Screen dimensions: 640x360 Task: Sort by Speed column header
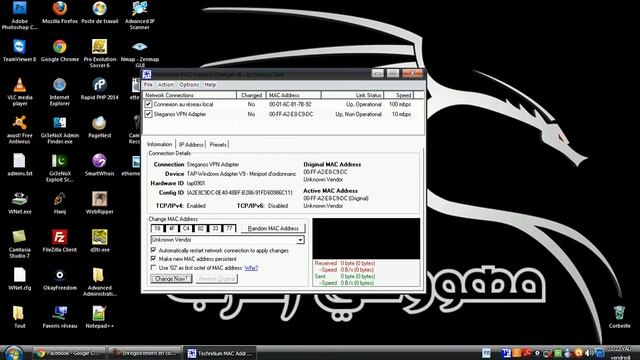tap(399, 95)
